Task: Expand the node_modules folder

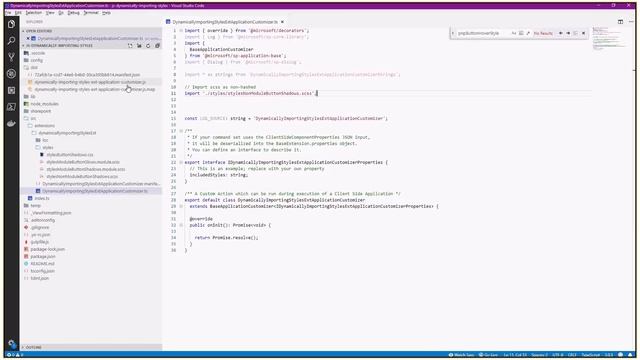Action: click(92, 104)
